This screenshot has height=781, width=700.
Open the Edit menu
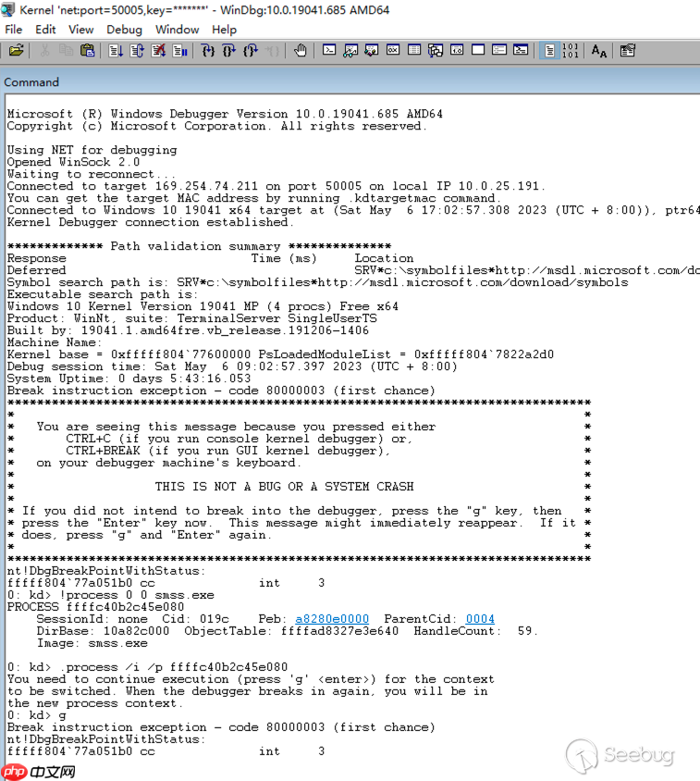tap(45, 30)
